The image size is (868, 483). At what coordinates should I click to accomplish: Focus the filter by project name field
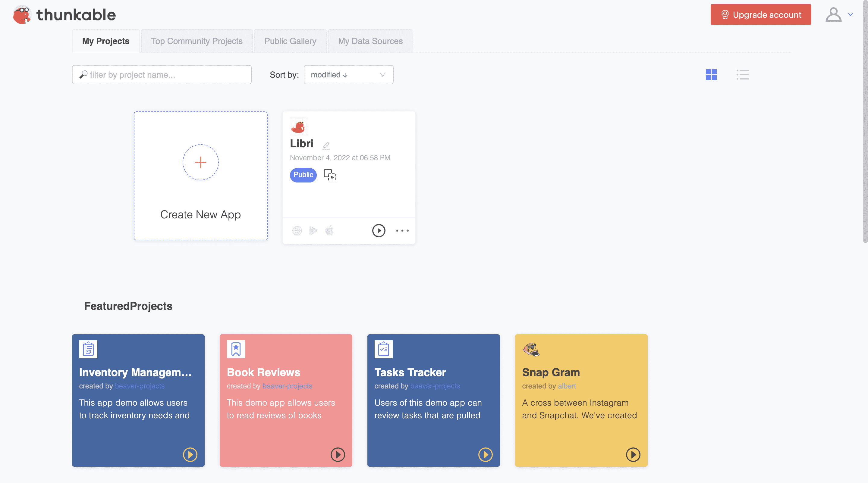(162, 75)
